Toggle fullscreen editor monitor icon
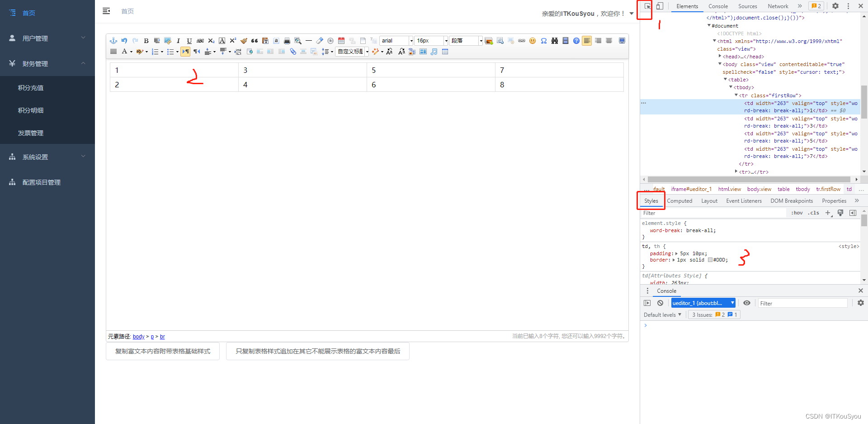Screen dimensions: 868x424 pos(622,41)
